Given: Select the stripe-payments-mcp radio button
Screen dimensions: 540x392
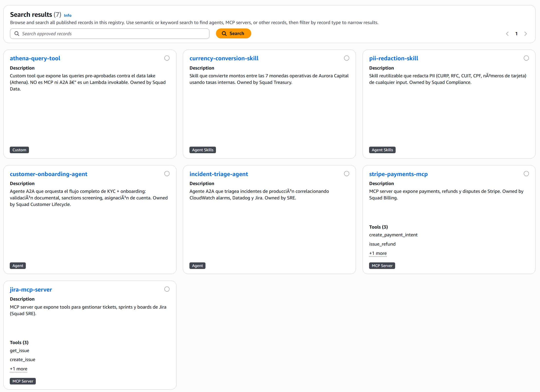Looking at the screenshot, I should [526, 174].
